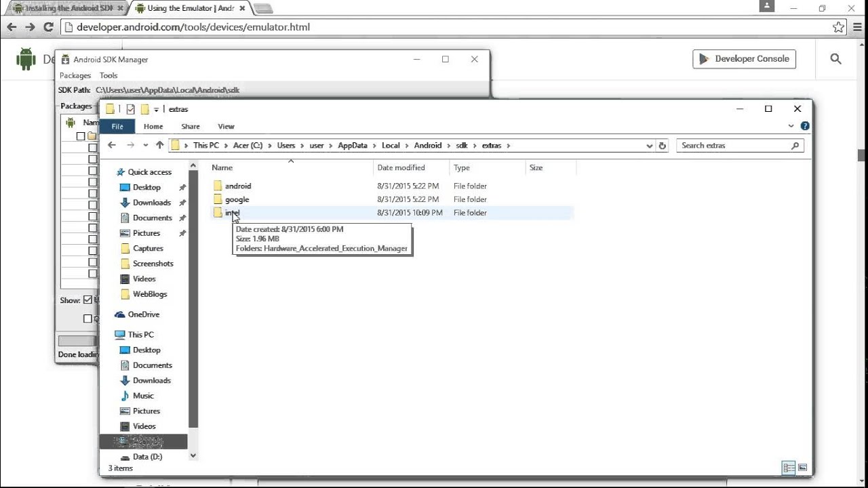
Task: Select the android folder icon
Action: (218, 186)
